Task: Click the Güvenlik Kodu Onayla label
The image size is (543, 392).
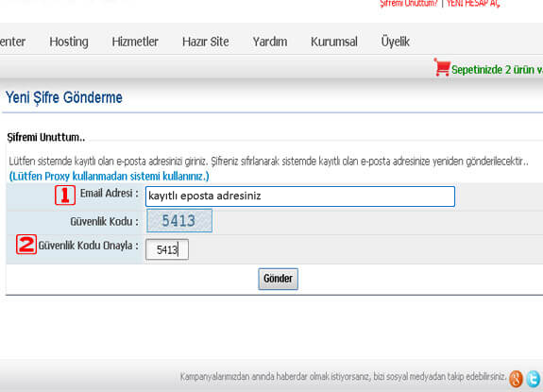Action: click(x=88, y=246)
